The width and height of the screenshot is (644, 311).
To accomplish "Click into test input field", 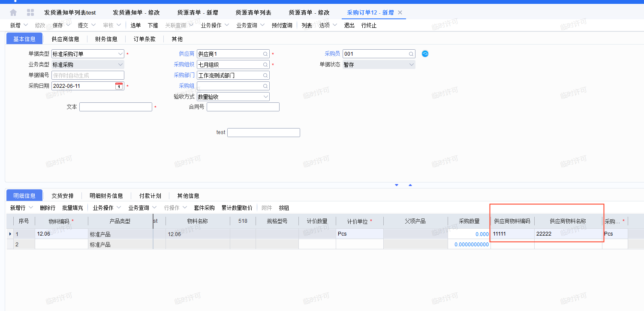I will click(264, 132).
